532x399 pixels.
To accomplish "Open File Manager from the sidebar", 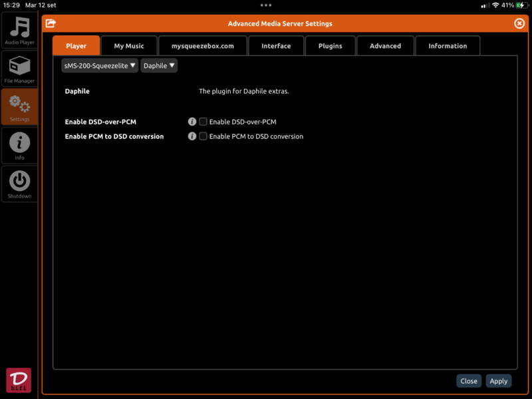I will (x=19, y=69).
